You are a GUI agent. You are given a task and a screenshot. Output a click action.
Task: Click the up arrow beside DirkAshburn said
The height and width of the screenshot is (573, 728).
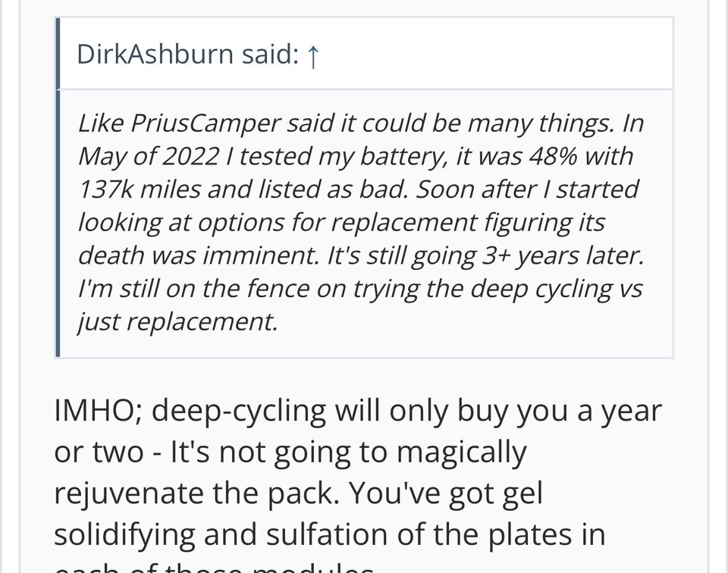[311, 55]
